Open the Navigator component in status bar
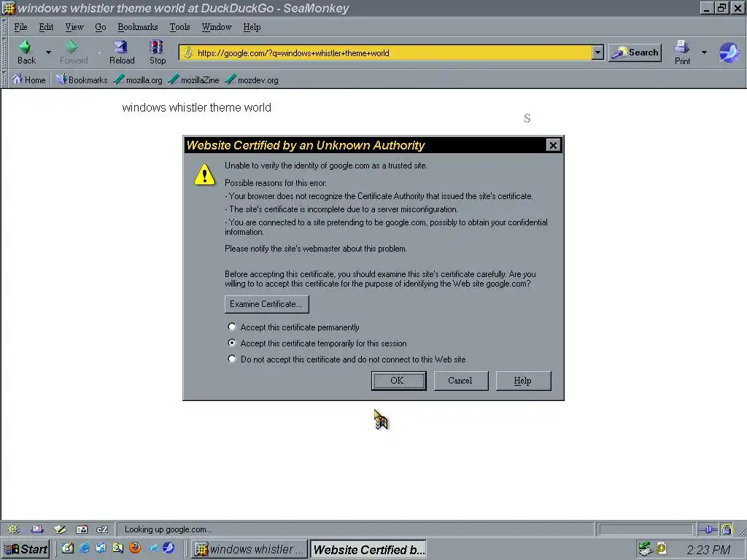 click(13, 529)
